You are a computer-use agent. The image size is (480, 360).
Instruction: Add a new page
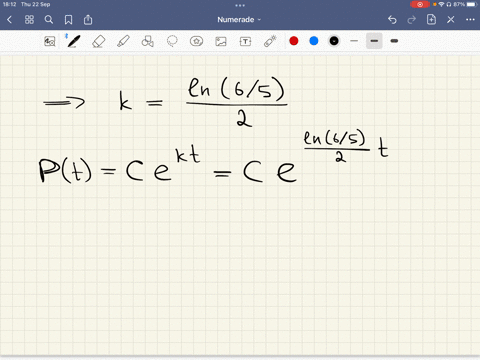[x=431, y=20]
